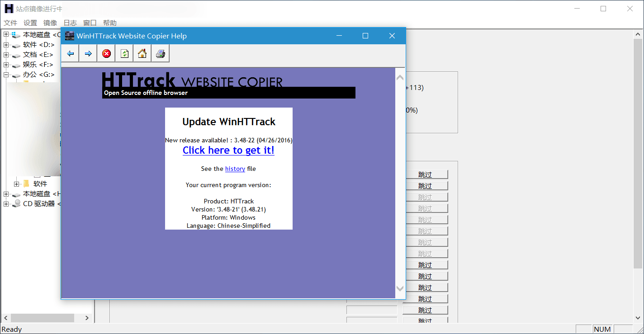The width and height of the screenshot is (644, 334).
Task: Open the 窗口 menu
Action: [x=90, y=23]
